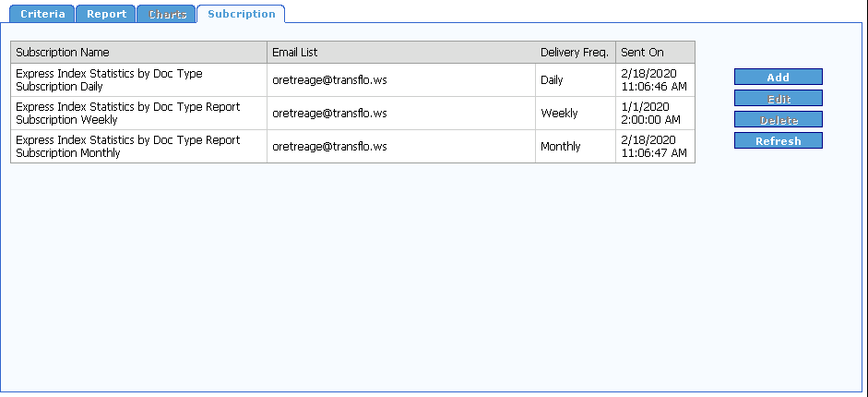Screen dimensions: 868x397
Task: Select the Subscription Daily row name
Action: [x=139, y=79]
